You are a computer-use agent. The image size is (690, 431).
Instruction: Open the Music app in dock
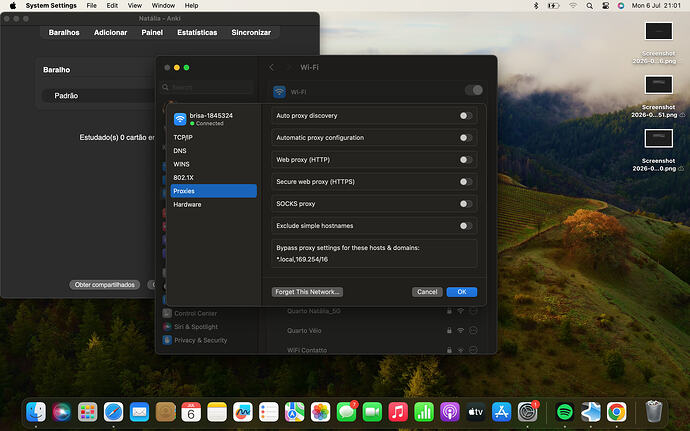398,412
